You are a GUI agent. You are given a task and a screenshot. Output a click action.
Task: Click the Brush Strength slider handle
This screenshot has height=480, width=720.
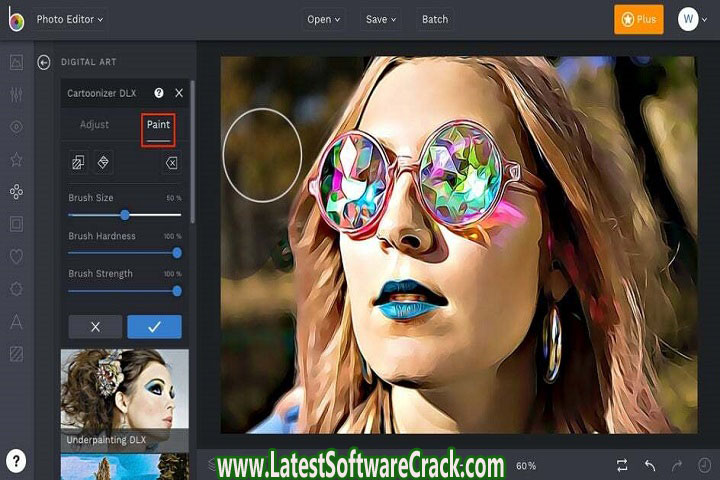(177, 291)
